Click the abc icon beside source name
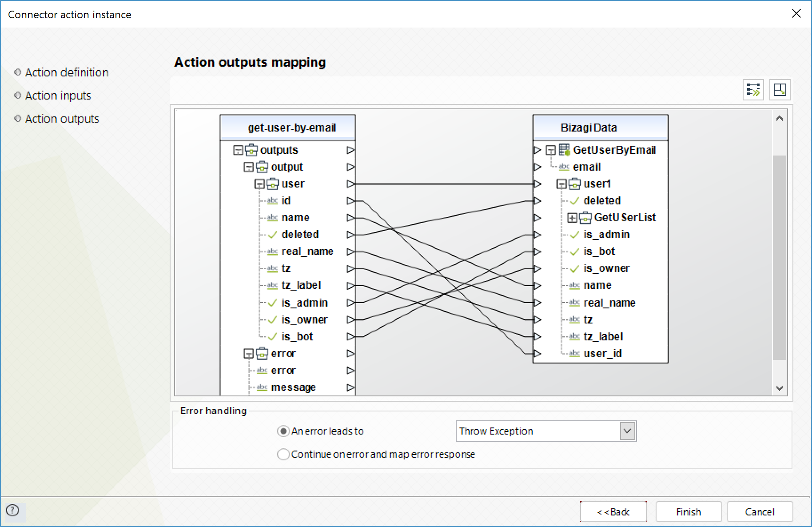Image resolution: width=812 pixels, height=527 pixels. (273, 218)
